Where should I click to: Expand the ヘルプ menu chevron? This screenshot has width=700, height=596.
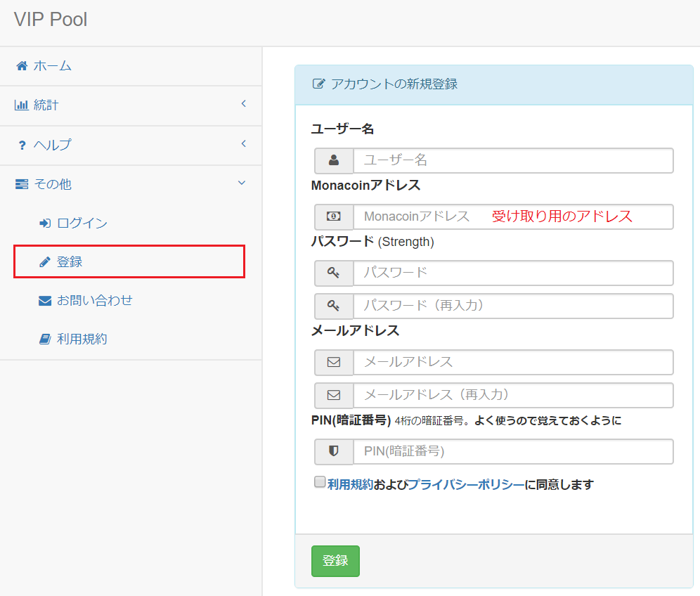pyautogui.click(x=244, y=143)
